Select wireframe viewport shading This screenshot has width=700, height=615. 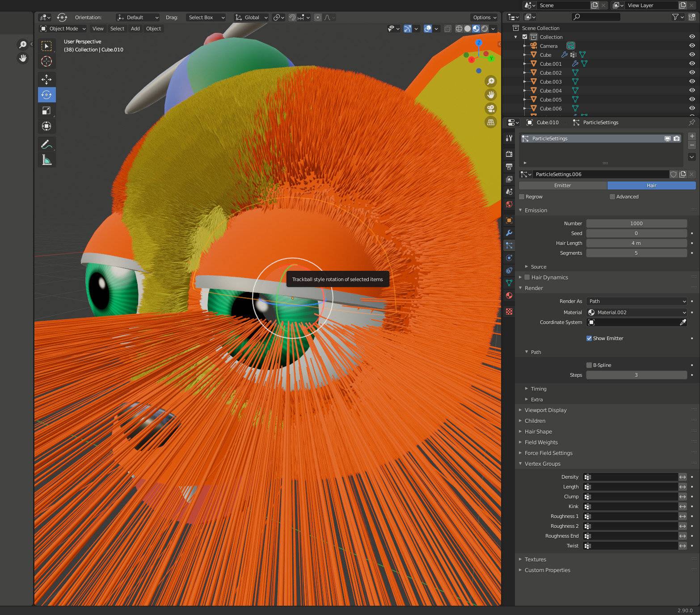pyautogui.click(x=459, y=29)
